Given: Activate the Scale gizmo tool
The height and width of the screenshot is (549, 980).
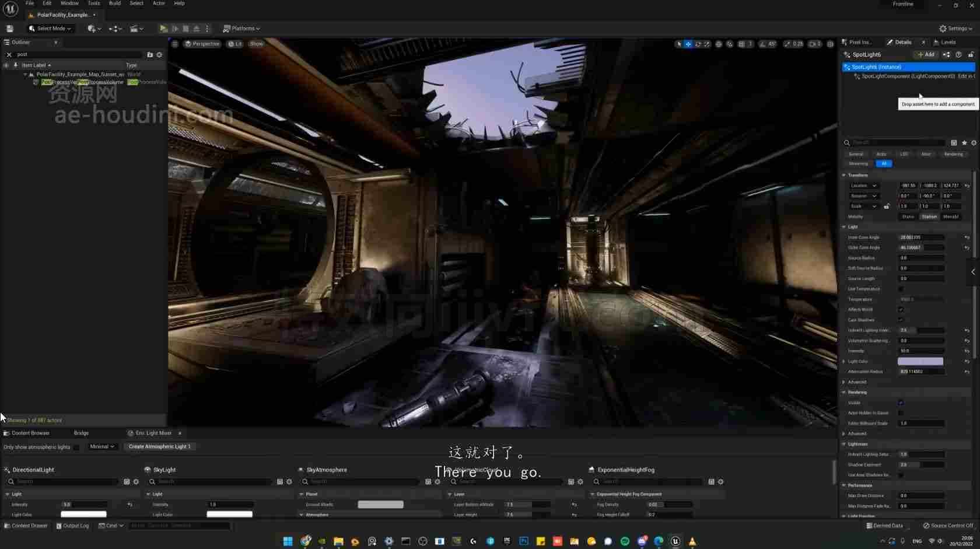Looking at the screenshot, I should pyautogui.click(x=707, y=44).
